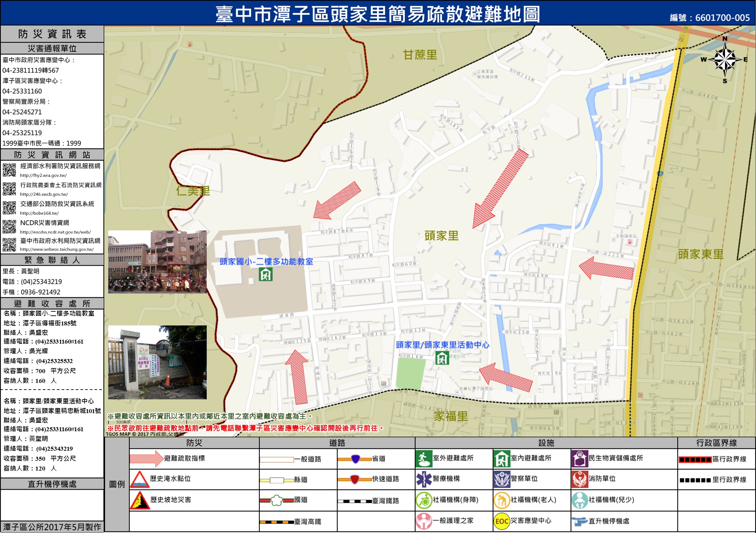
Task: Click the 頭家國小 building photo
Action: click(157, 262)
